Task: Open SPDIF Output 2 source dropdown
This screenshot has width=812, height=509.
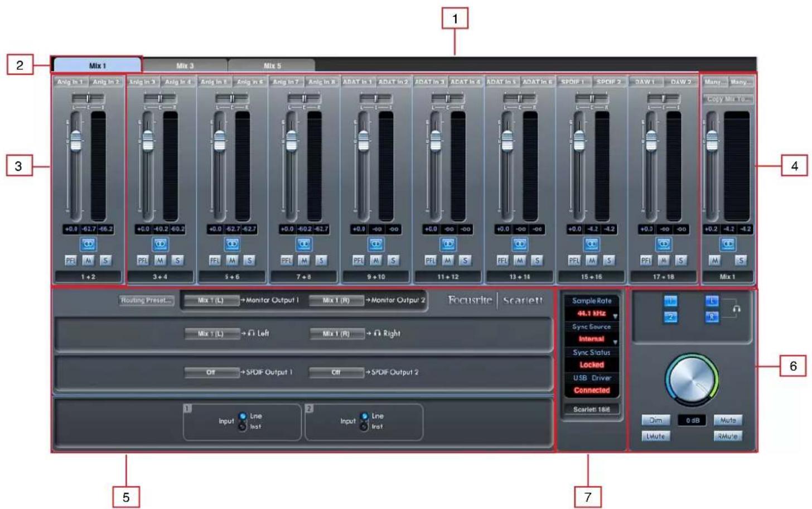Action: [x=336, y=372]
